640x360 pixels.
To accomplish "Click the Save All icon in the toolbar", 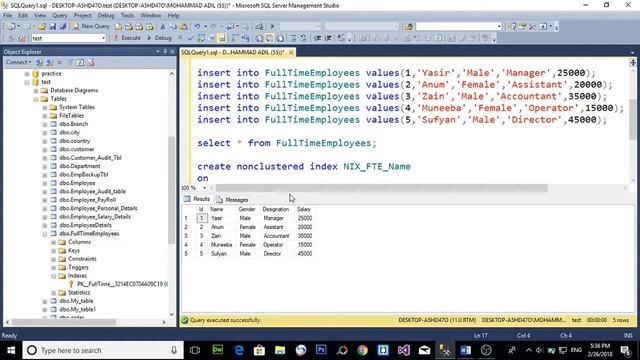I will pos(62,27).
